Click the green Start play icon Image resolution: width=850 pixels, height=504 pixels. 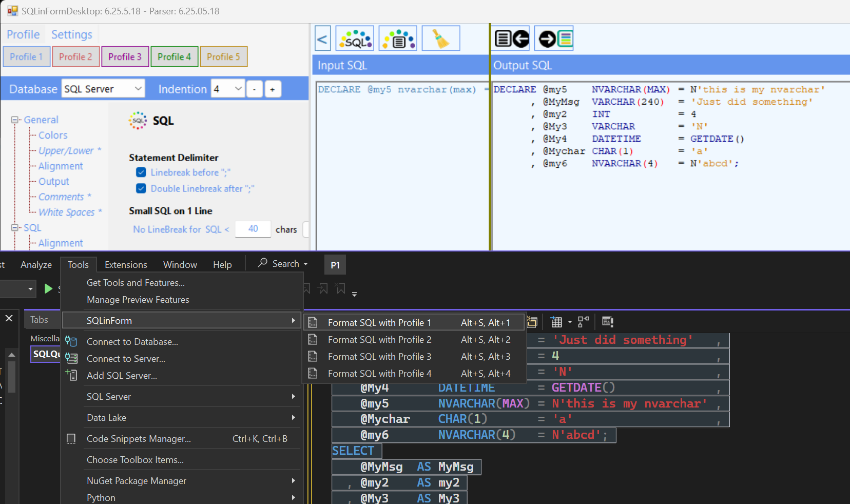tap(48, 288)
